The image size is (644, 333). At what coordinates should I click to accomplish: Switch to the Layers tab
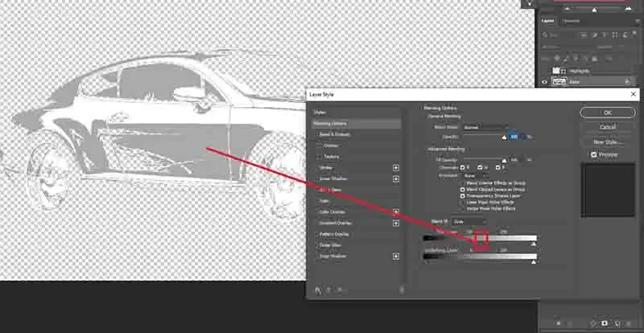click(547, 21)
